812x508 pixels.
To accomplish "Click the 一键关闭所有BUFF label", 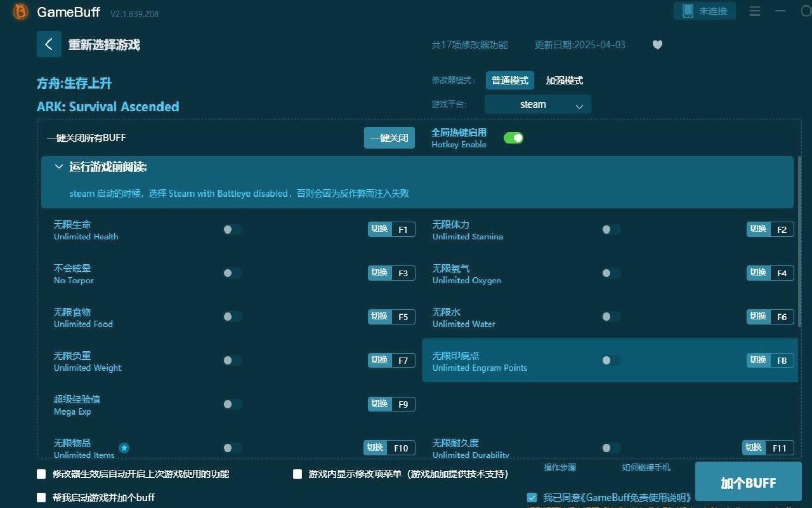I will (86, 138).
